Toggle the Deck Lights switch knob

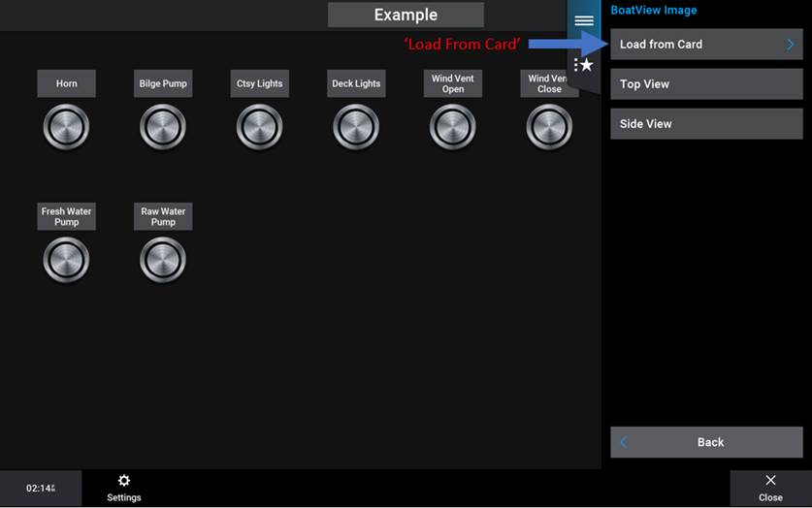[x=356, y=127]
